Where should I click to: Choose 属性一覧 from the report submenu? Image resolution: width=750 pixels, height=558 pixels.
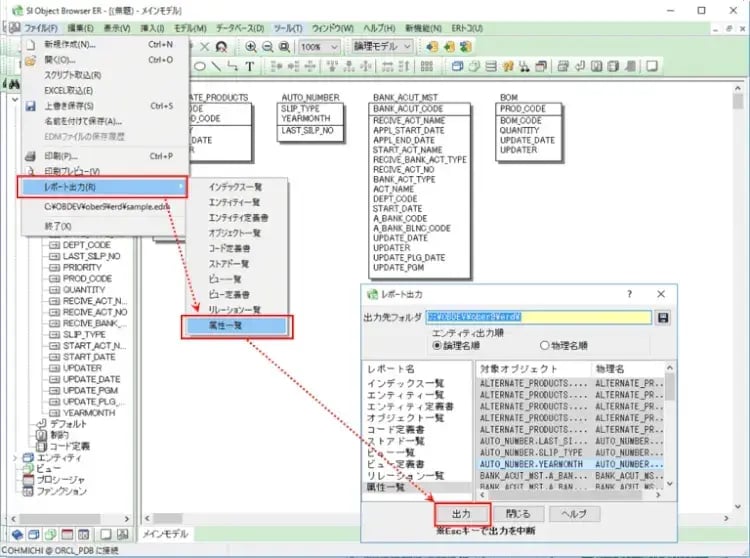pyautogui.click(x=236, y=326)
